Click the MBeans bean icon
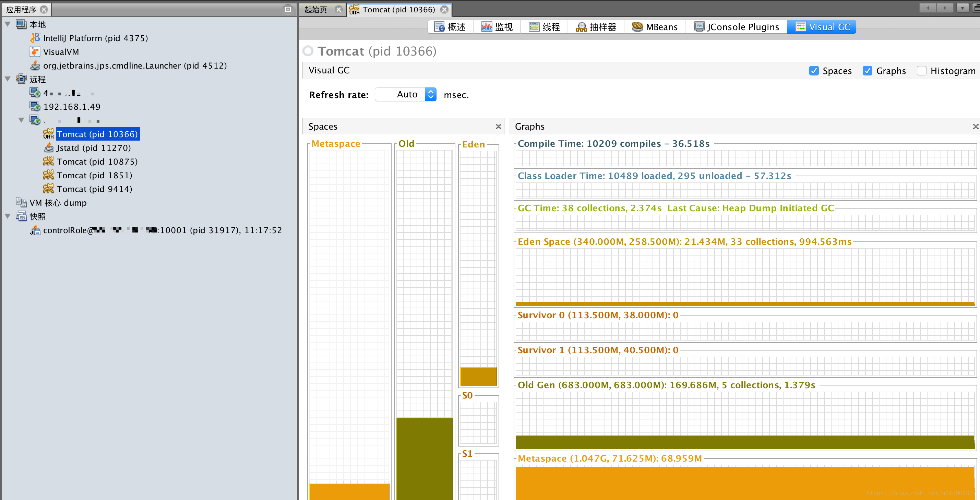The height and width of the screenshot is (500, 980). tap(637, 27)
